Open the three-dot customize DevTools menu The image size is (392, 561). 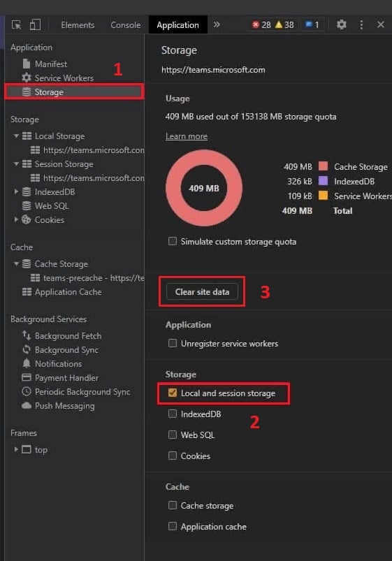tap(361, 24)
